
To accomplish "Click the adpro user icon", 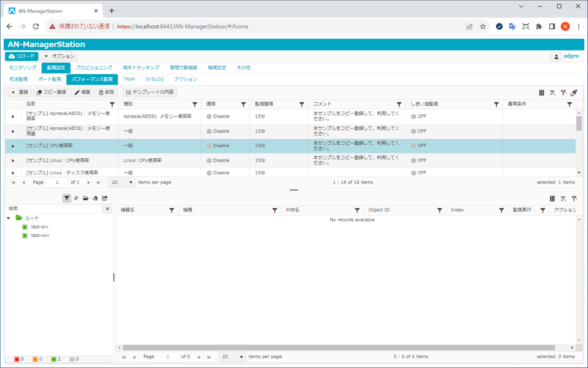I will tap(556, 57).
